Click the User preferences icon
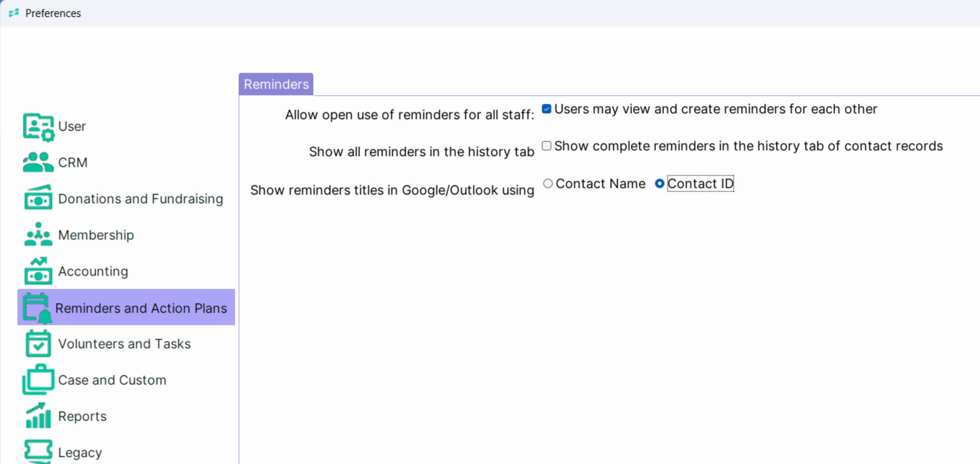This screenshot has width=980, height=464. pos(38,127)
